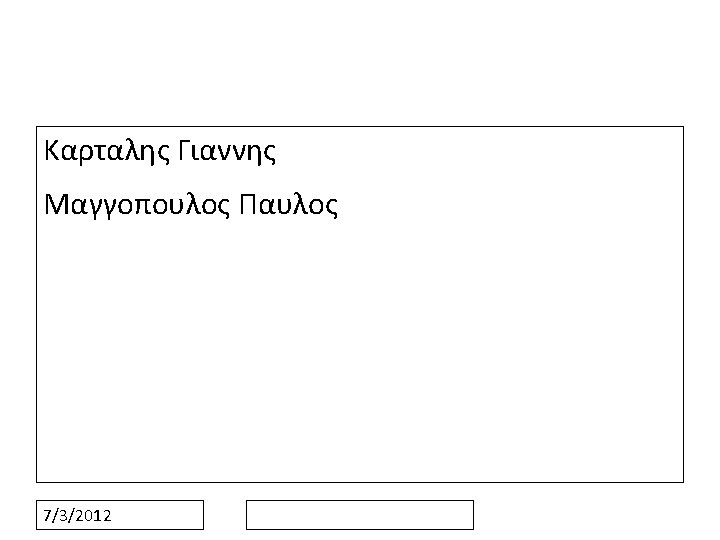Click the top border of the content placeholder
Screen dimensions: 720x540
(x=360, y=126)
